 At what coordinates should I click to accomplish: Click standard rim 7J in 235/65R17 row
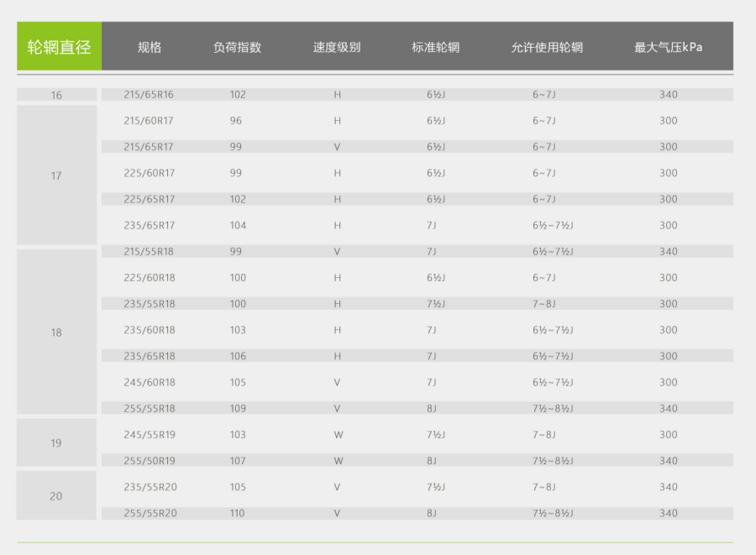pos(432,226)
